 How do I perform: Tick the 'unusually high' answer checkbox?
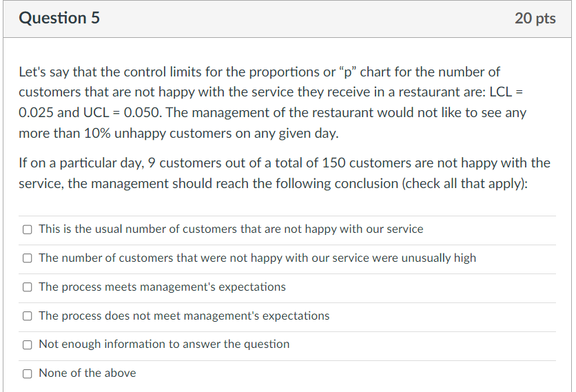pos(27,258)
